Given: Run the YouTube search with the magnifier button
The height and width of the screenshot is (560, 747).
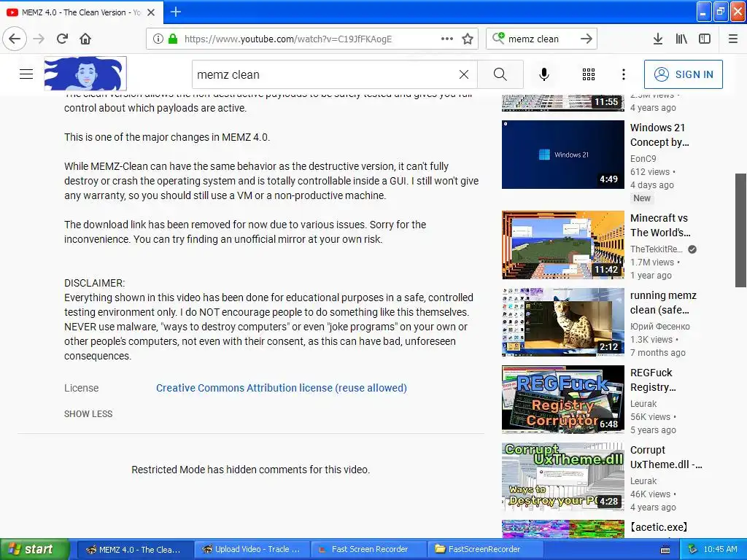Looking at the screenshot, I should click(500, 74).
